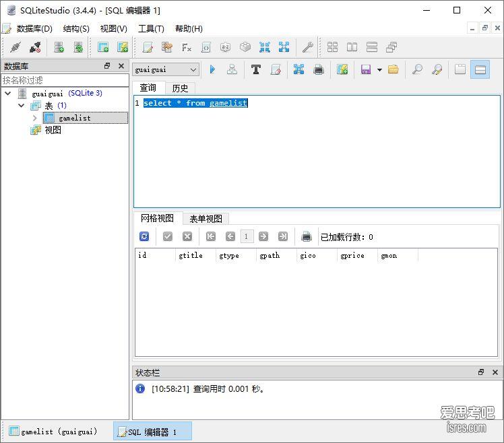Go to the next results page

tap(263, 237)
